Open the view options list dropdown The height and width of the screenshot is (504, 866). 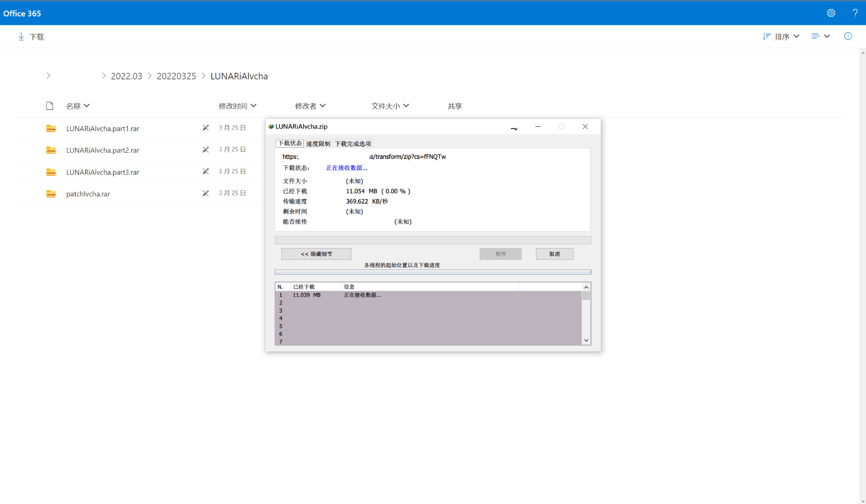pyautogui.click(x=820, y=36)
